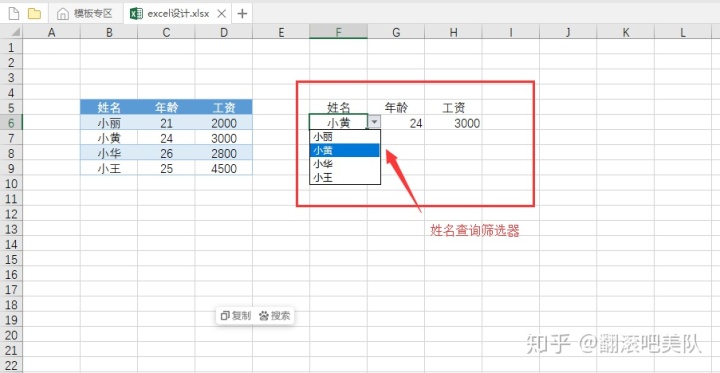Click the cell with age 26

coord(166,153)
